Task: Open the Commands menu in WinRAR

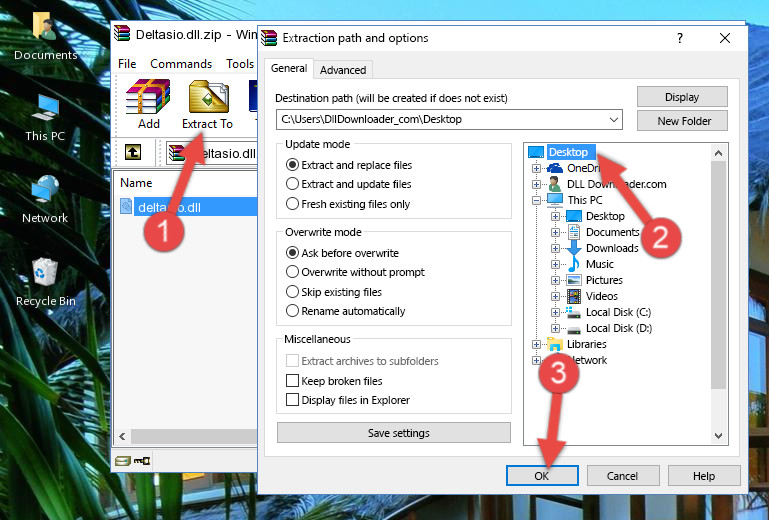Action: [x=181, y=64]
